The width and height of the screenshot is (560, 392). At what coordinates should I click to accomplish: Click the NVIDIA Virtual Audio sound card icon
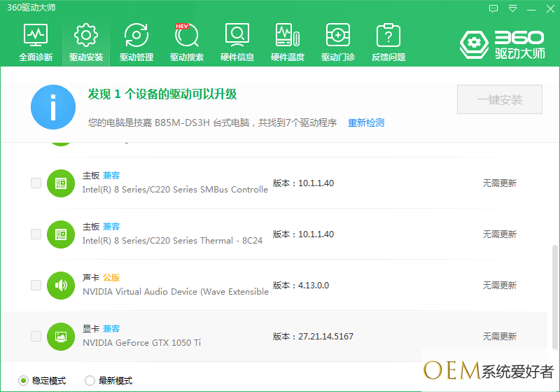61,286
